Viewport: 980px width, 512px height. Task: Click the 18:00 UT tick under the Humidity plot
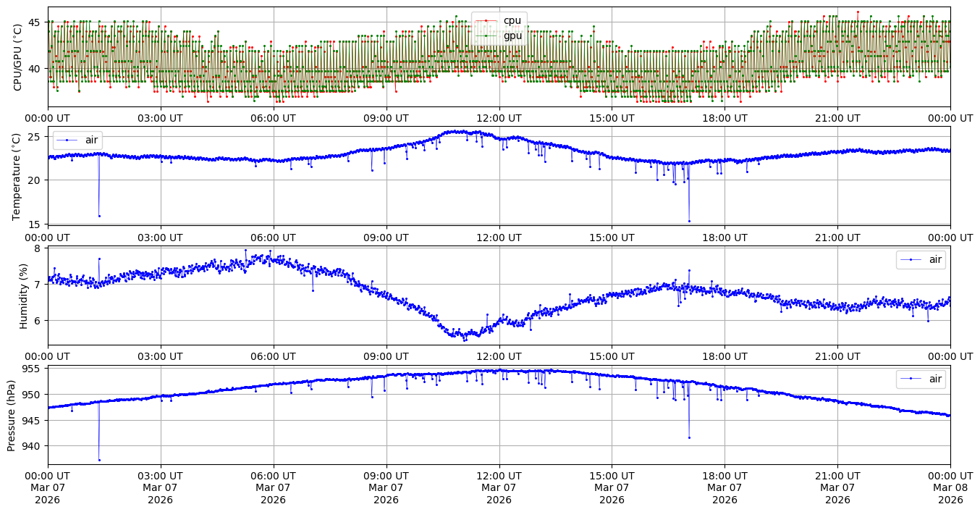pyautogui.click(x=725, y=356)
